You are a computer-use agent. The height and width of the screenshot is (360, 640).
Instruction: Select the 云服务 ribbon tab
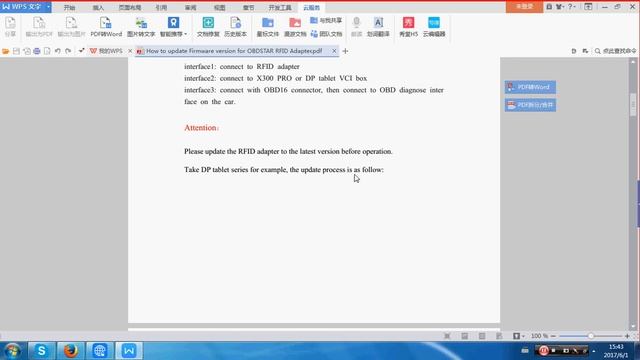[311, 7]
